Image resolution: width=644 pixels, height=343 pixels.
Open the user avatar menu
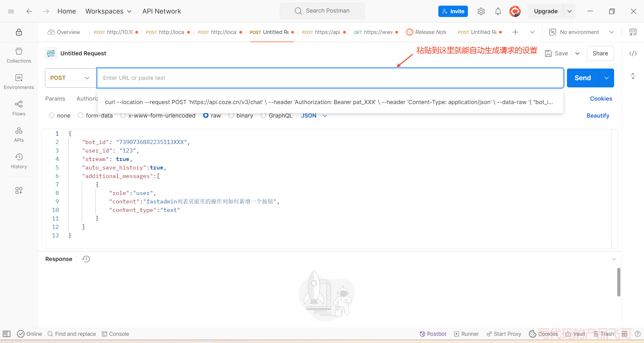point(515,11)
